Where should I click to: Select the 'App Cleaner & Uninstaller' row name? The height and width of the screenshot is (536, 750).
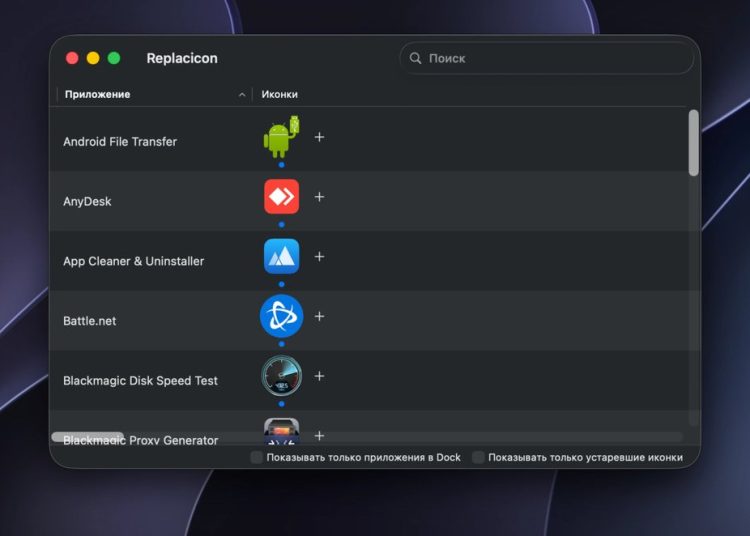[133, 261]
